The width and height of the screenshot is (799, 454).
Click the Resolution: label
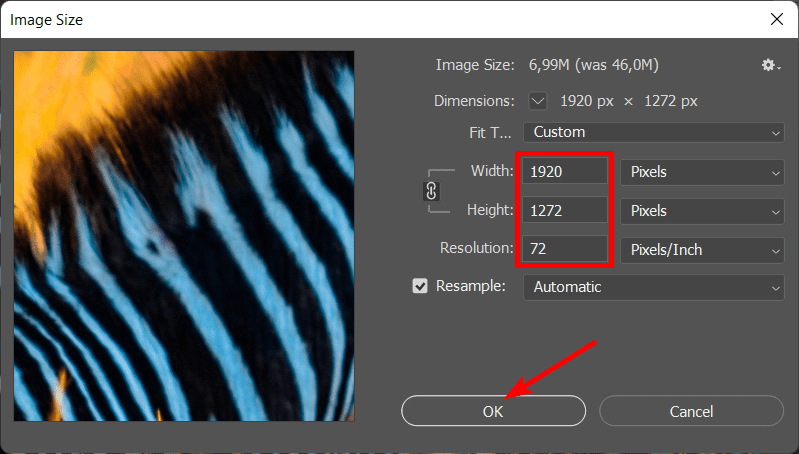click(x=476, y=248)
